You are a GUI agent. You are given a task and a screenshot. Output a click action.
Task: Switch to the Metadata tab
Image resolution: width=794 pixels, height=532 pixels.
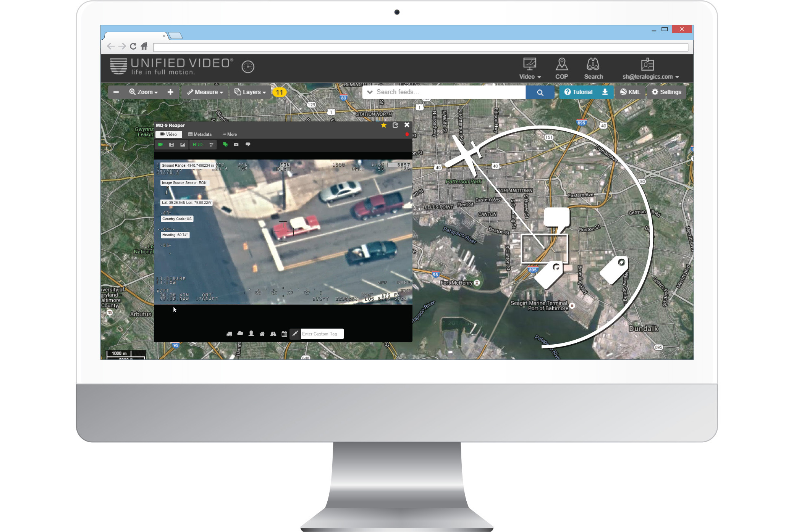200,134
